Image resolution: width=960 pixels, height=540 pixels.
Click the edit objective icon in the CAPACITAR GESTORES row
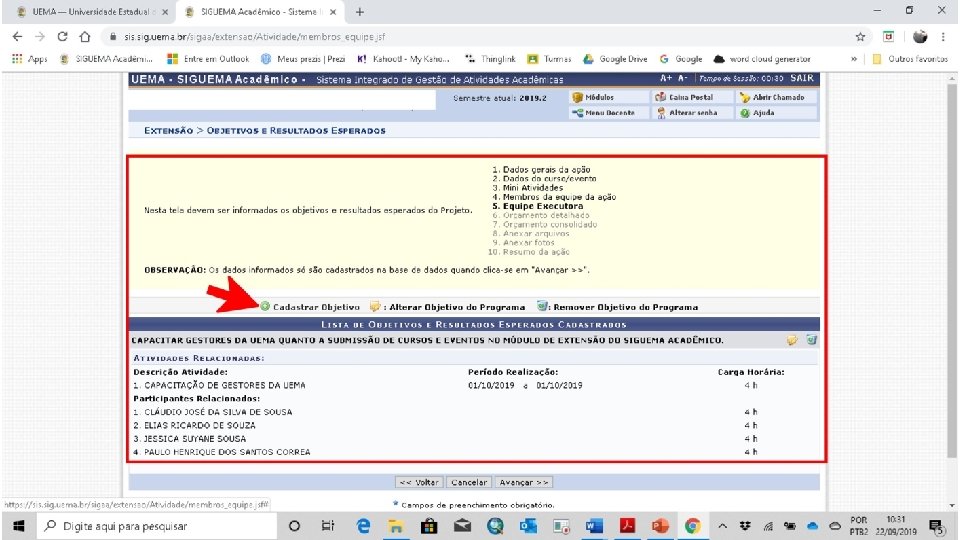tap(792, 340)
